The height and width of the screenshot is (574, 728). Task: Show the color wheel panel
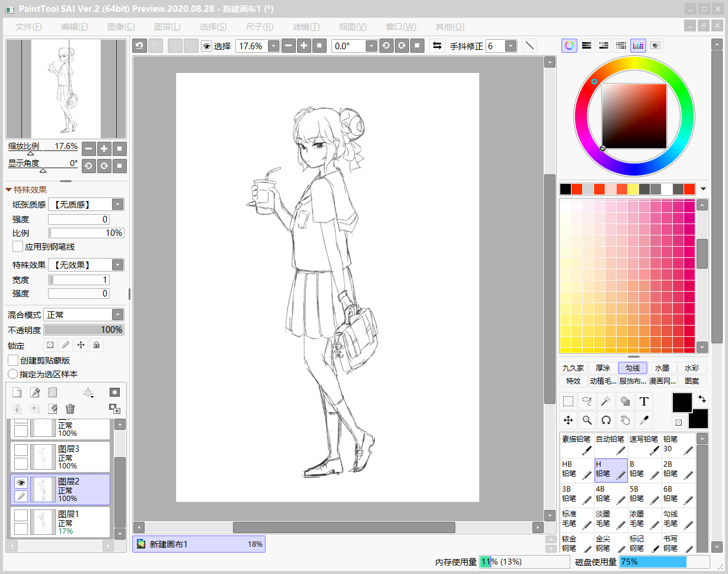569,45
